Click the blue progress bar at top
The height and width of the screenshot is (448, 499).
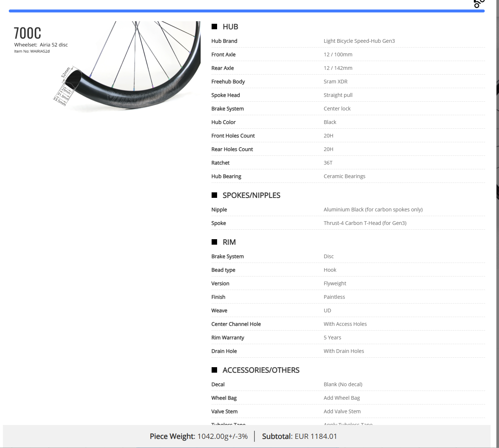point(246,11)
